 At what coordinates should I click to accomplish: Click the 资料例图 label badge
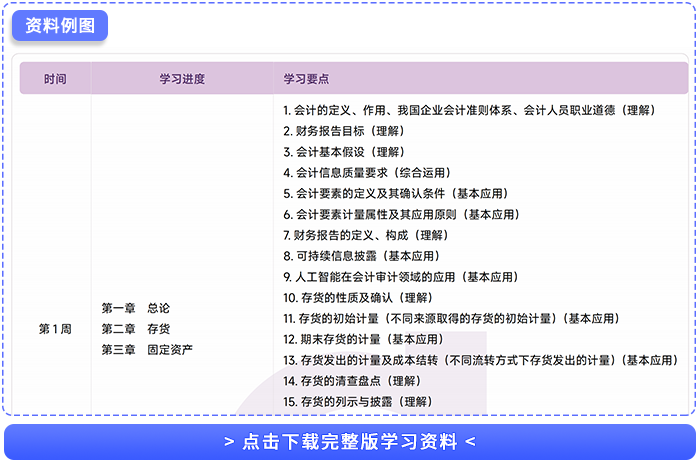pos(60,25)
